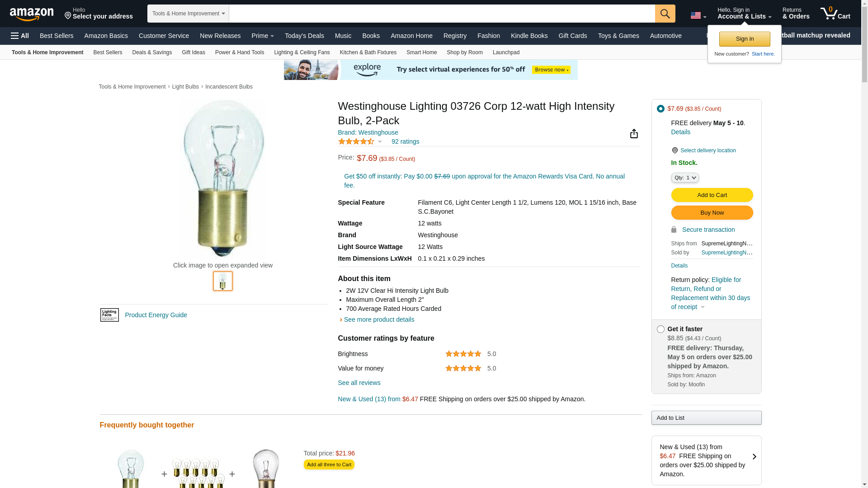
Task: Click the share icon near title
Action: click(634, 133)
